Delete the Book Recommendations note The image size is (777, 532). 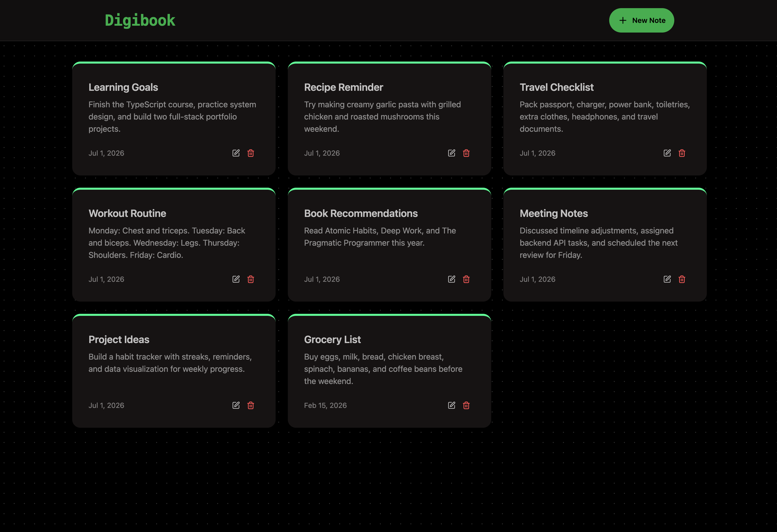[466, 279]
